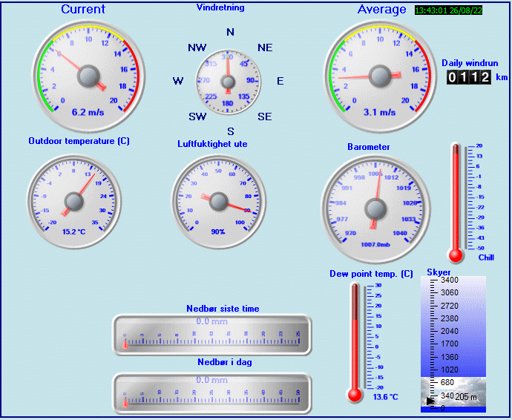Click the Nedbør siste time rain bar
This screenshot has height=420, width=512.
(211, 335)
